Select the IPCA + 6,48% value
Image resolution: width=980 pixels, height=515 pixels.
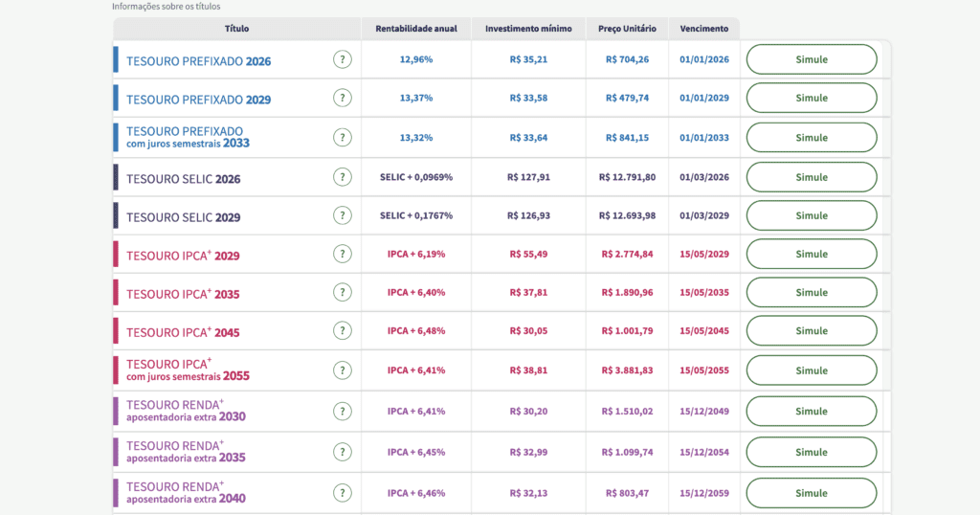pyautogui.click(x=416, y=330)
